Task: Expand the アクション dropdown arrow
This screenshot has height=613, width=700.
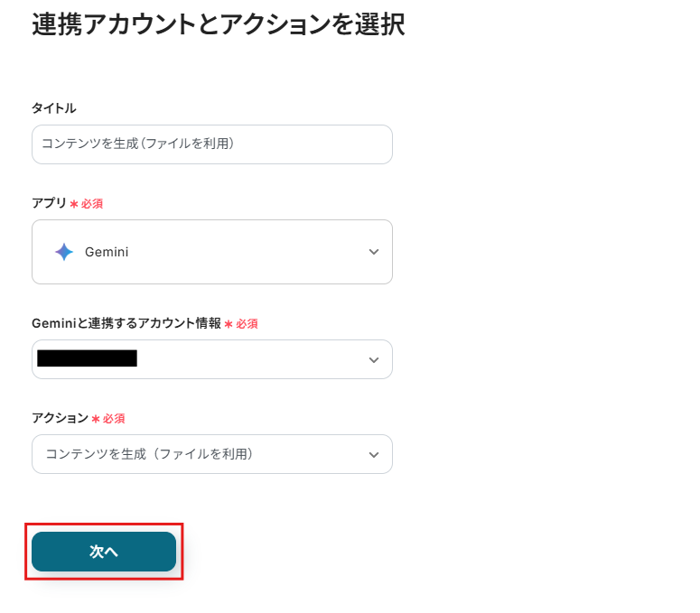Action: [x=374, y=454]
